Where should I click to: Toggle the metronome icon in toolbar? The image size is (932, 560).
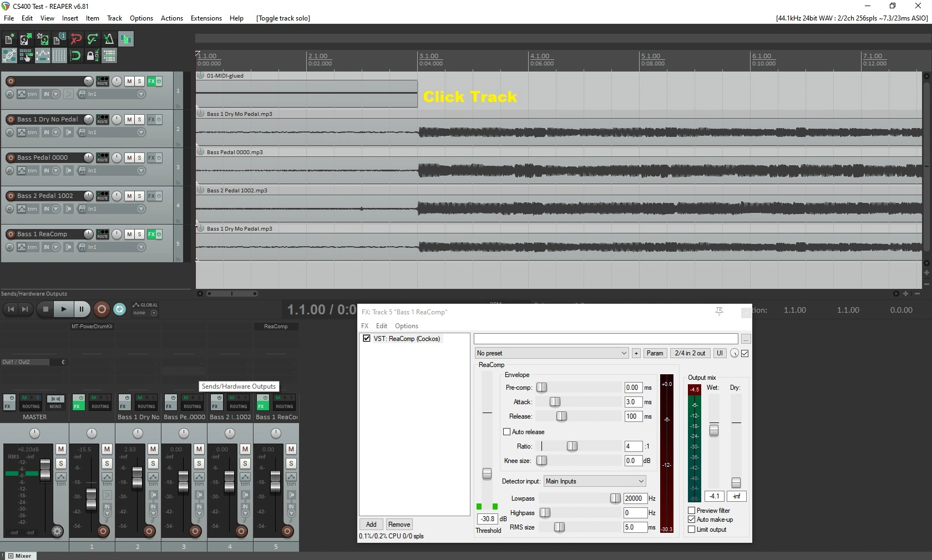pyautogui.click(x=109, y=39)
